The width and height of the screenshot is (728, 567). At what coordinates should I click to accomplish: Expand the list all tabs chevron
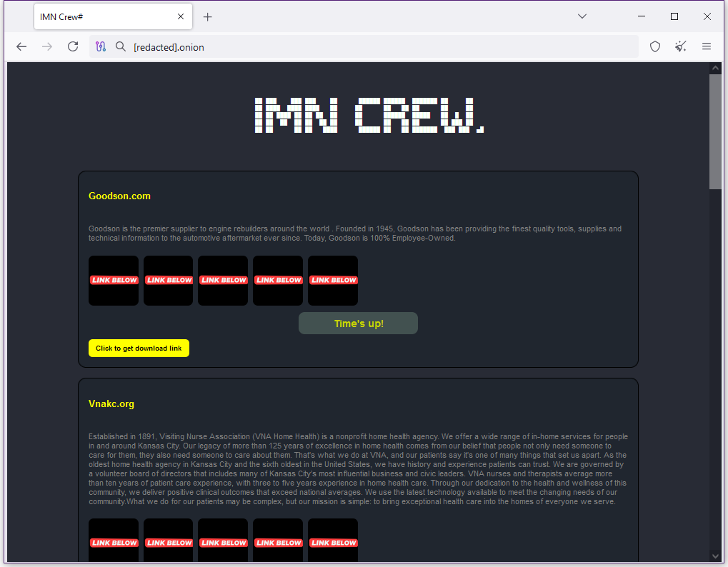(x=582, y=16)
